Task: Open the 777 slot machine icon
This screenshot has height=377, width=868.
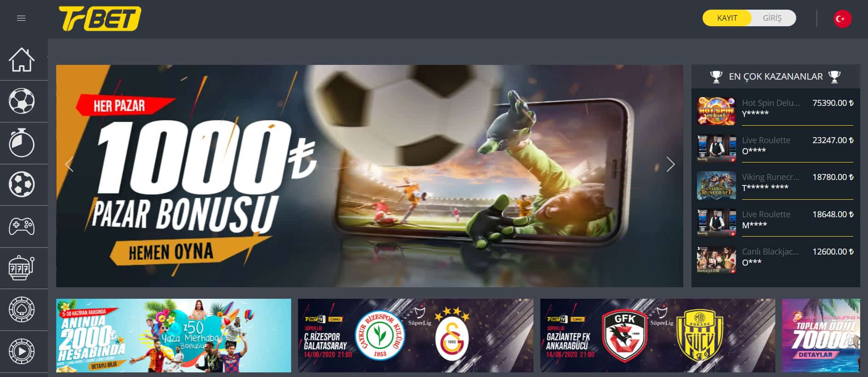Action: click(x=22, y=268)
